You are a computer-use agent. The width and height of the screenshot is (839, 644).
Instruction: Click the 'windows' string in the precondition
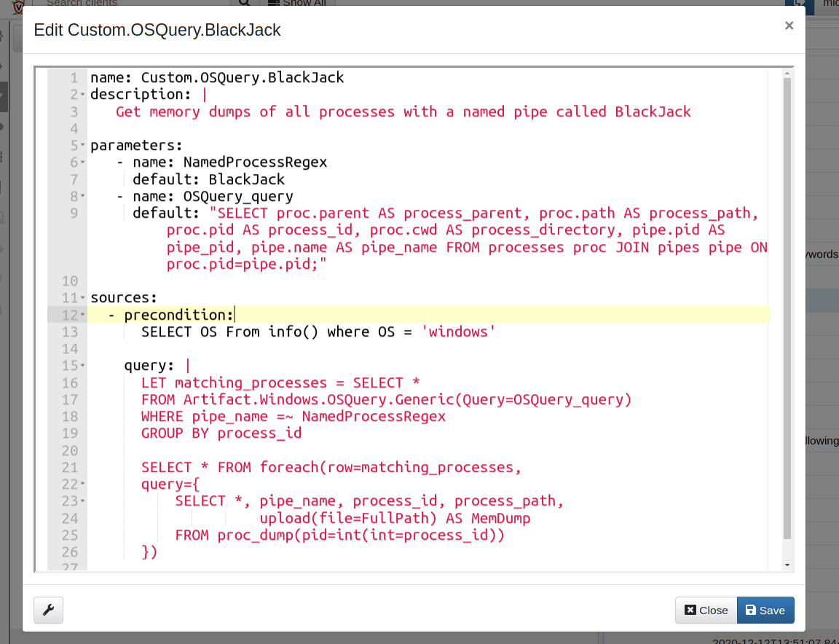[458, 332]
